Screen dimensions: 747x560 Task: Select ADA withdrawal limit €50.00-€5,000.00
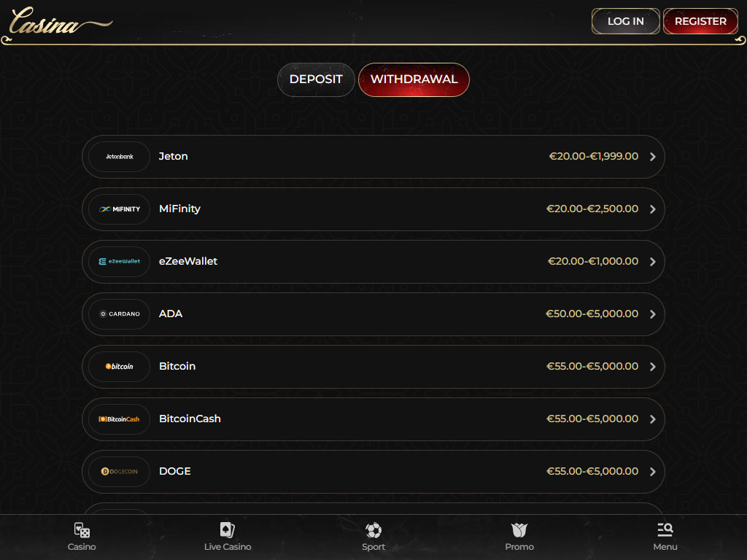[x=592, y=314]
